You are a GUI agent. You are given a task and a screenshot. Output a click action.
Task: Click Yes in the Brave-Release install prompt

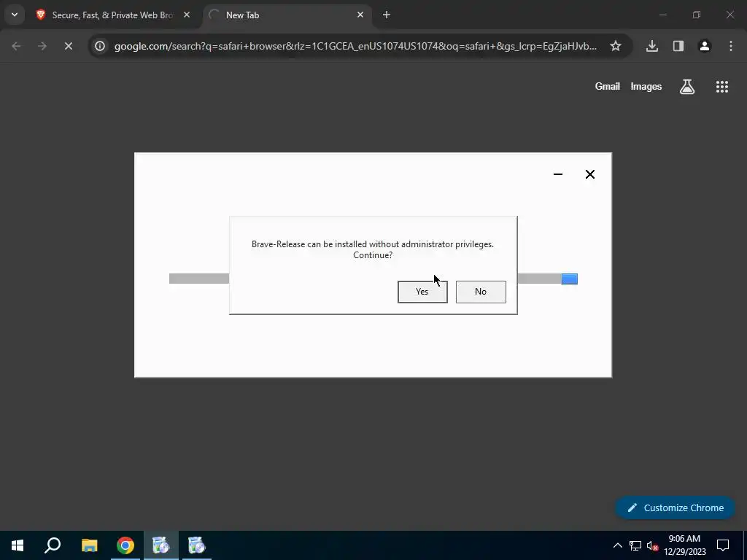tap(422, 292)
